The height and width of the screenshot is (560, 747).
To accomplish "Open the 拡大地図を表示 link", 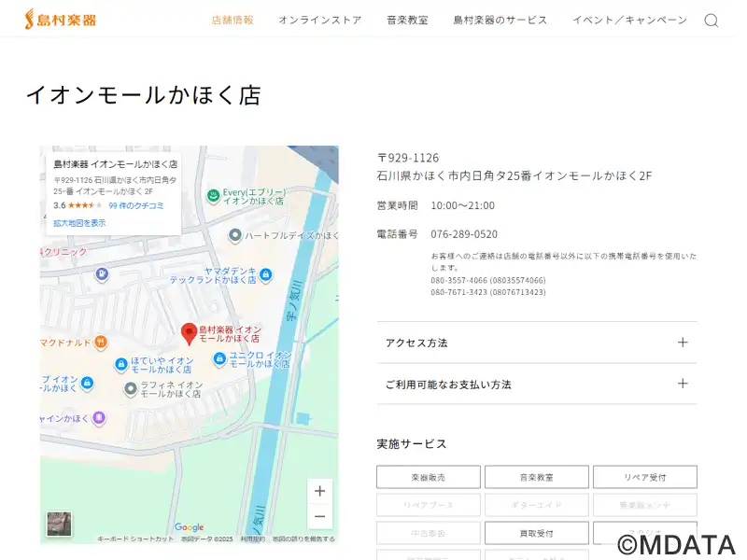I will coord(79,223).
